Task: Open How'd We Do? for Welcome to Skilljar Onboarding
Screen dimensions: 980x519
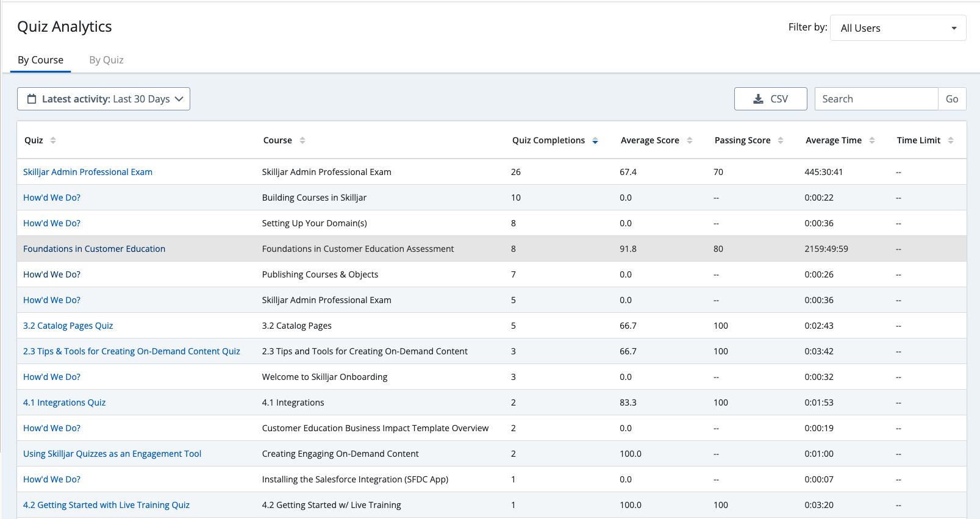Action: click(52, 377)
